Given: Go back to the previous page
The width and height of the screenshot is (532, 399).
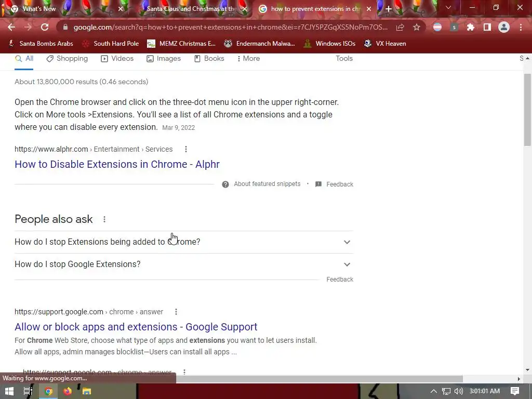Looking at the screenshot, I should (11, 27).
